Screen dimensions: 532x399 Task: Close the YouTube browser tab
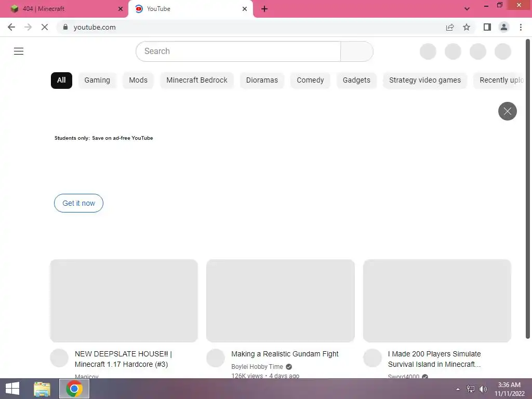tap(245, 9)
